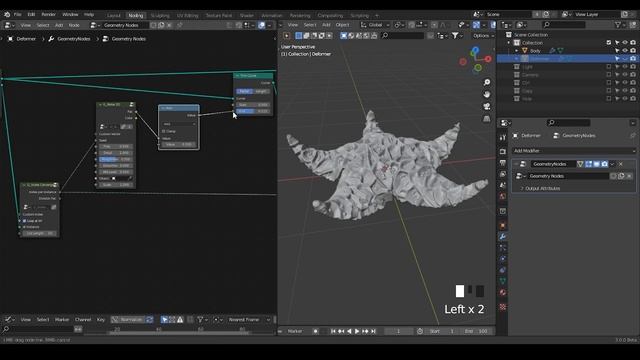Screen dimensions: 640x360
Task: Click the pin icon in Properties breadcrumb
Action: click(633, 136)
